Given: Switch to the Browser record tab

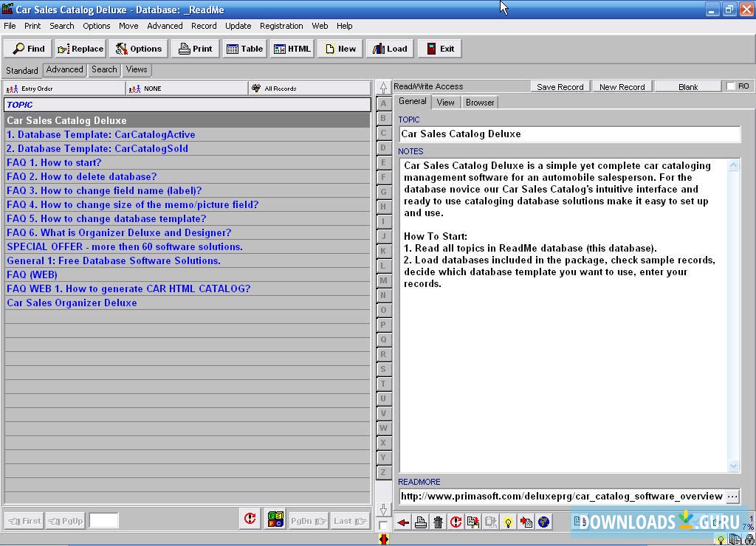Looking at the screenshot, I should coord(480,102).
